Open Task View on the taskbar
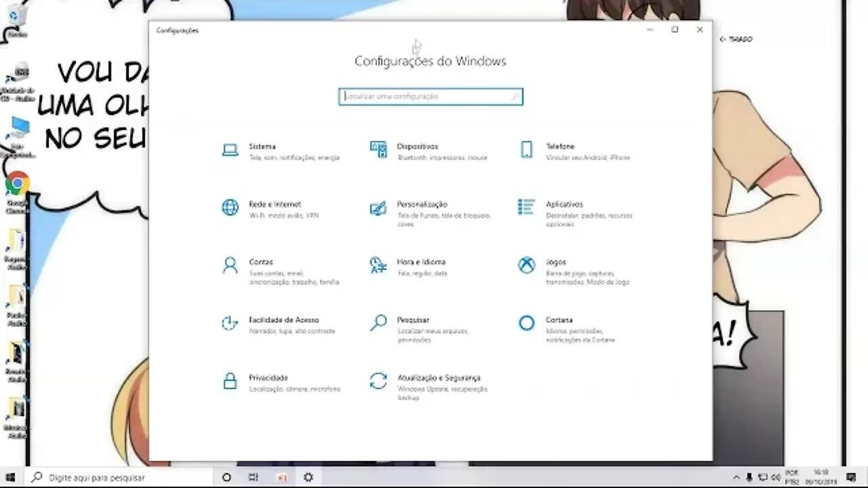The height and width of the screenshot is (488, 868). [x=253, y=477]
